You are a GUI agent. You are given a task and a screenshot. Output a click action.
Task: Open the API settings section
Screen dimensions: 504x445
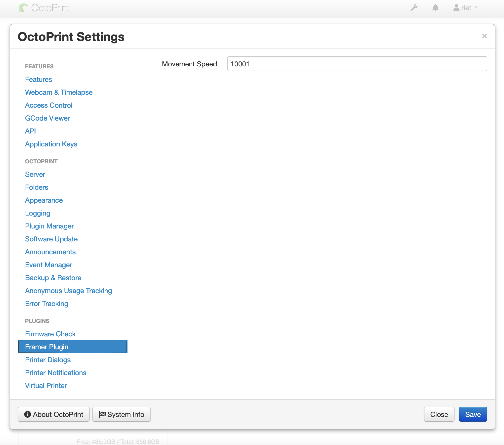pyautogui.click(x=30, y=131)
